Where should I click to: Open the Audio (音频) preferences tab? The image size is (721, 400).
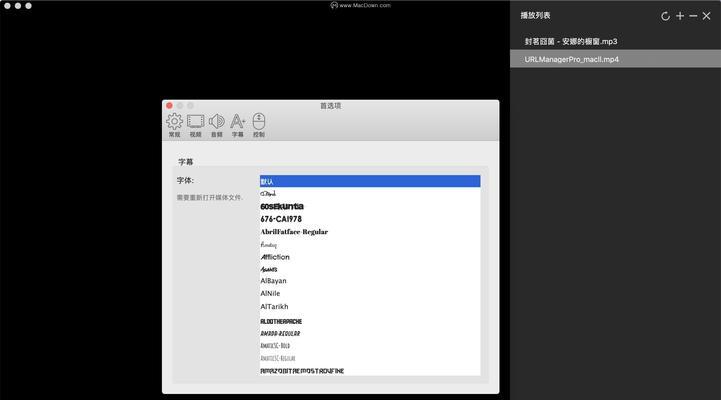point(217,125)
